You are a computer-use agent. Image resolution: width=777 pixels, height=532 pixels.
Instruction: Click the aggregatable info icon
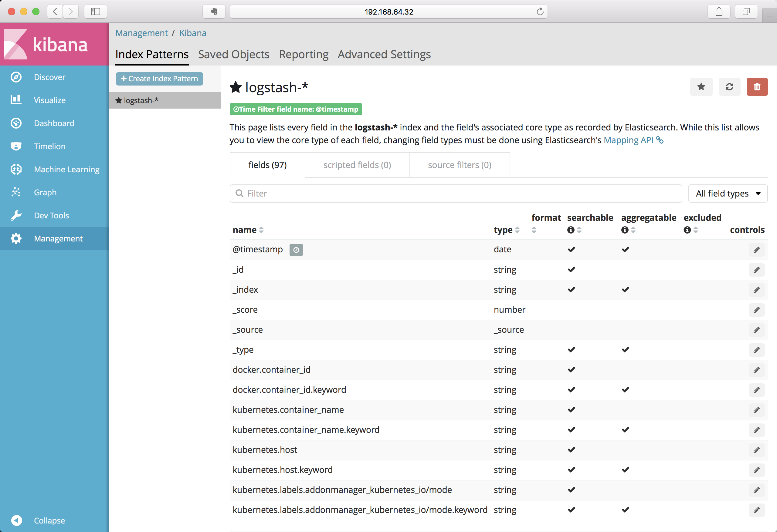point(625,230)
